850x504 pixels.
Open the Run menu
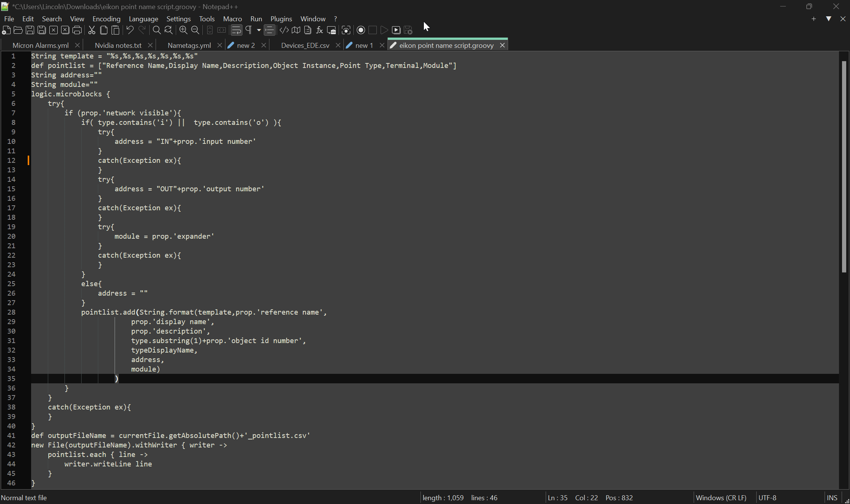click(x=256, y=19)
